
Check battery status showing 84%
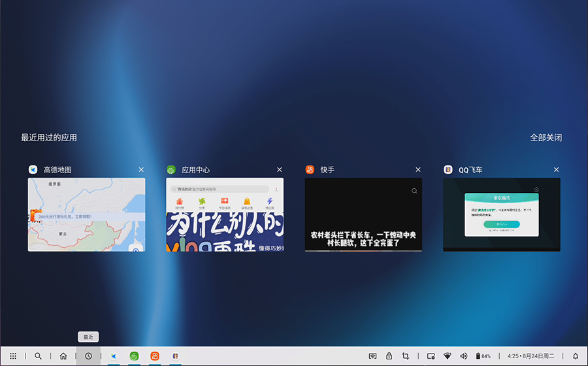tap(483, 356)
